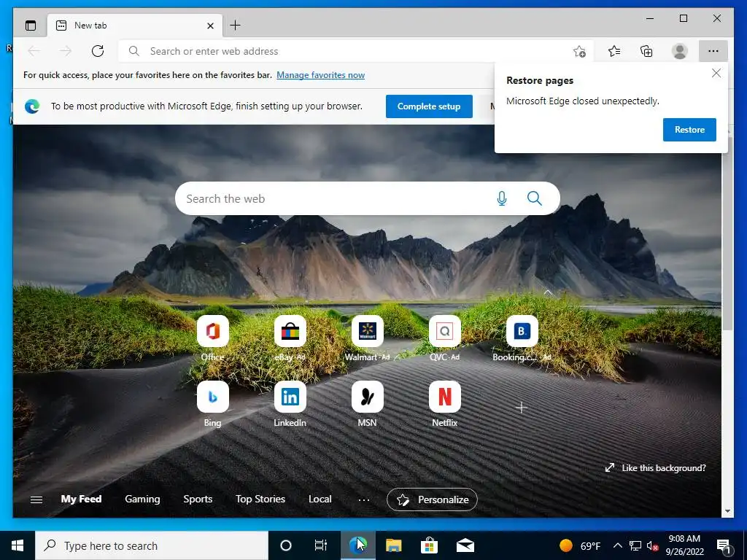Open the Collections icon
Viewport: 747px width, 560px height.
pyautogui.click(x=646, y=51)
